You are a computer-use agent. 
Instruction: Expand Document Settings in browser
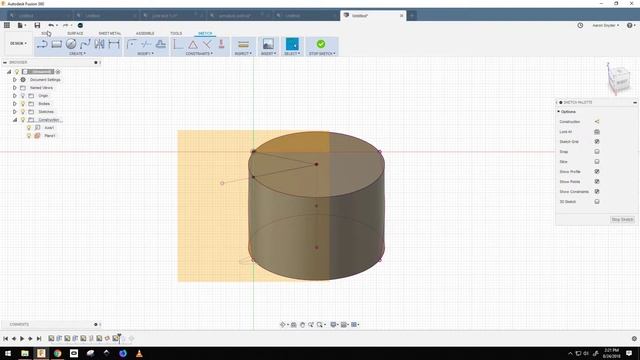pyautogui.click(x=15, y=80)
